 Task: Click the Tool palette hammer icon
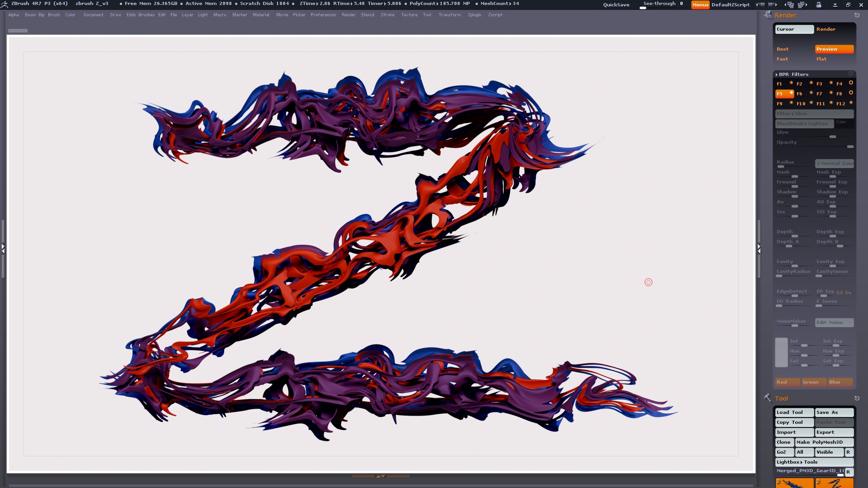(x=768, y=398)
